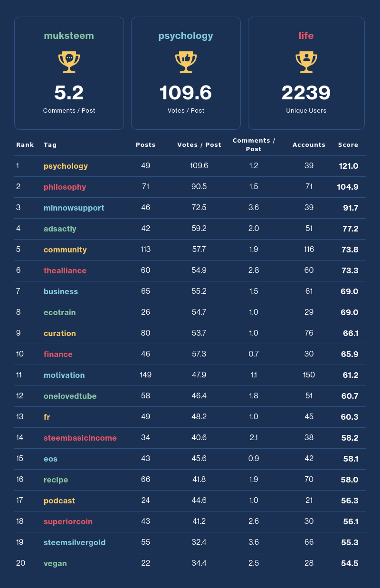Open the thealliance tag
The image size is (380, 588).
(65, 271)
